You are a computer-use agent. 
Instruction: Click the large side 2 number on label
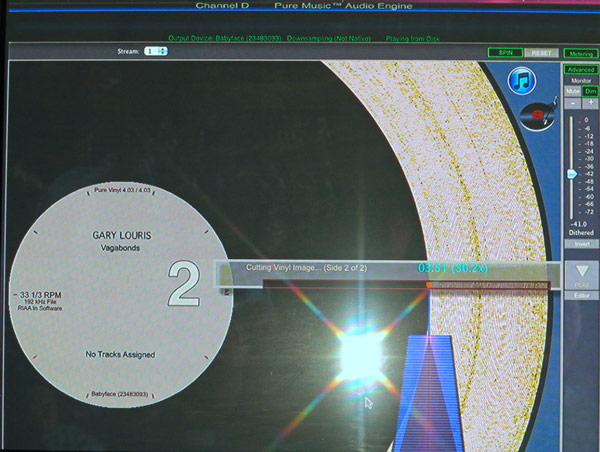pos(184,283)
